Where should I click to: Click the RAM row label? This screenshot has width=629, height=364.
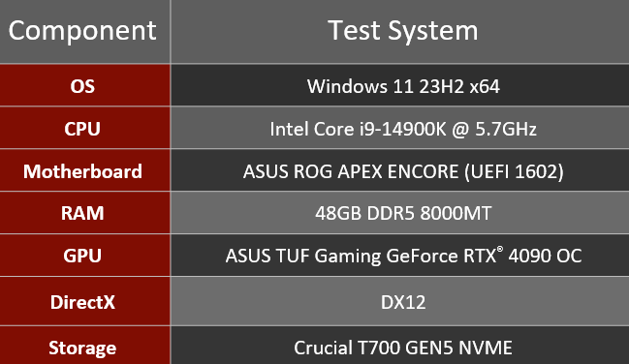coord(84,213)
